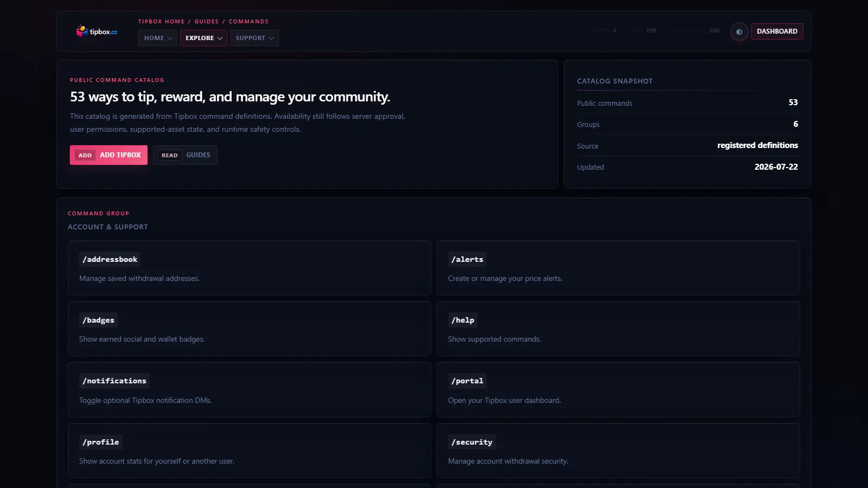The image size is (868, 488).
Task: Select the /addressbook command card
Action: (250, 268)
